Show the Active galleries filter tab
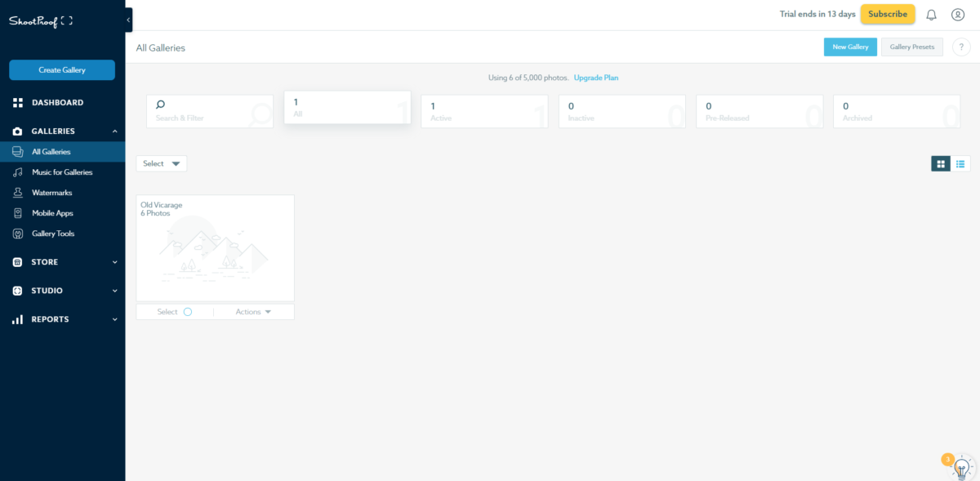980x481 pixels. (x=484, y=111)
